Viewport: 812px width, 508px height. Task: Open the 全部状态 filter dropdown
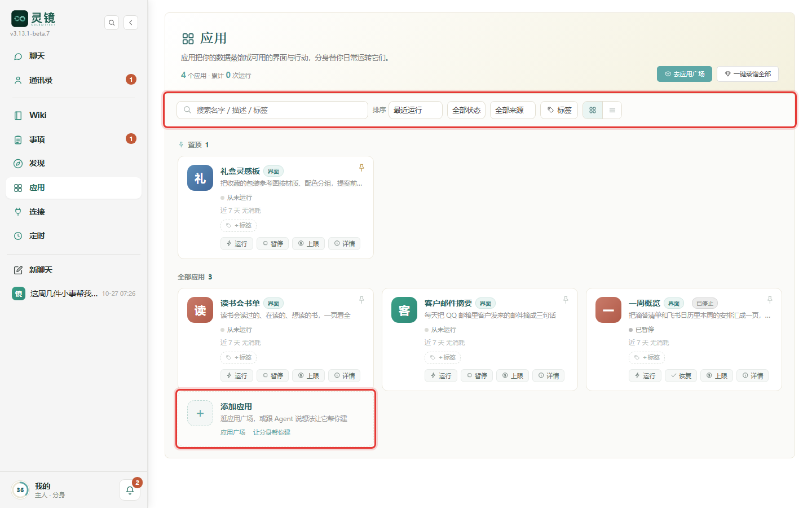coord(466,110)
